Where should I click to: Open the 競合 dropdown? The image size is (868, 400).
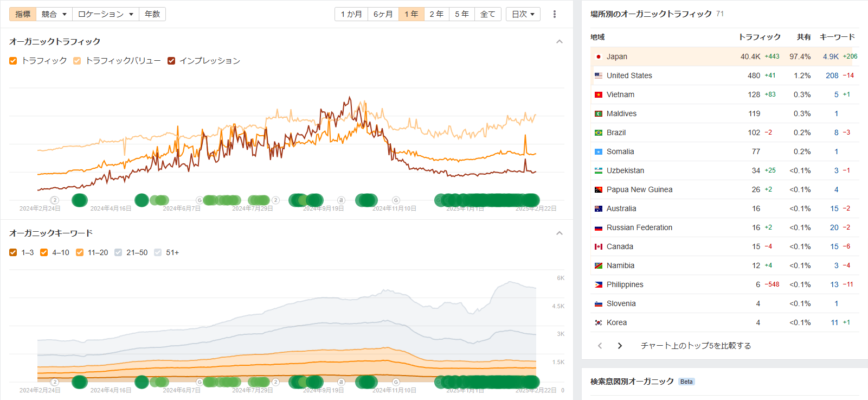pos(54,14)
